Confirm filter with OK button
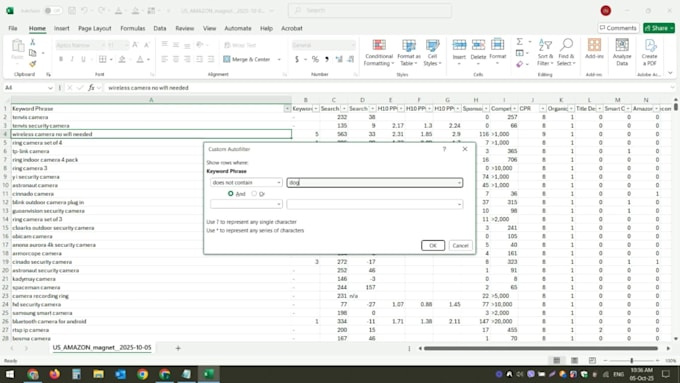This screenshot has height=383, width=680. (x=433, y=246)
